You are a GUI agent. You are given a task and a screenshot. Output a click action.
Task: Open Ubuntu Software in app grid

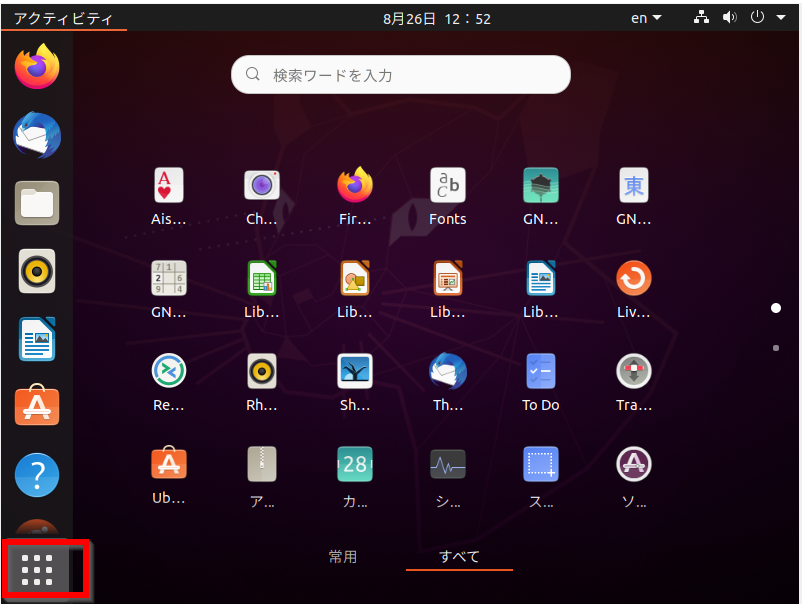(168, 475)
